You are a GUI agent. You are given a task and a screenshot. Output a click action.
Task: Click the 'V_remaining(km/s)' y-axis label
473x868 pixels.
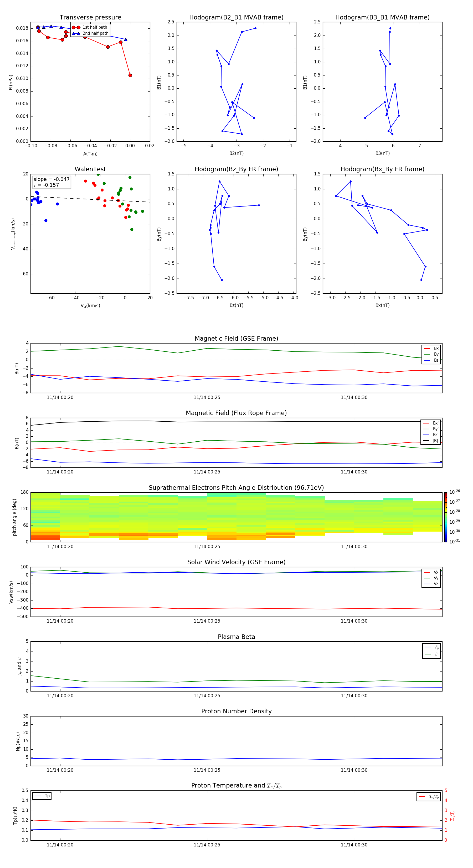pos(13,234)
